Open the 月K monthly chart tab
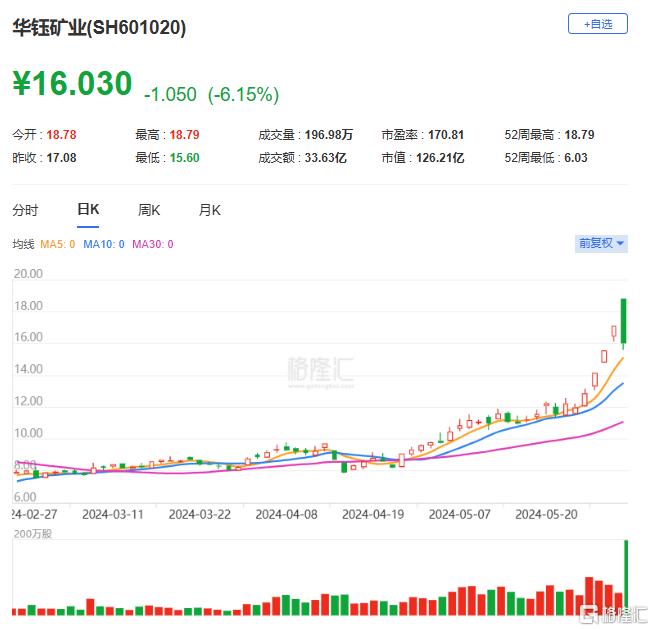654x631 pixels. 209,210
